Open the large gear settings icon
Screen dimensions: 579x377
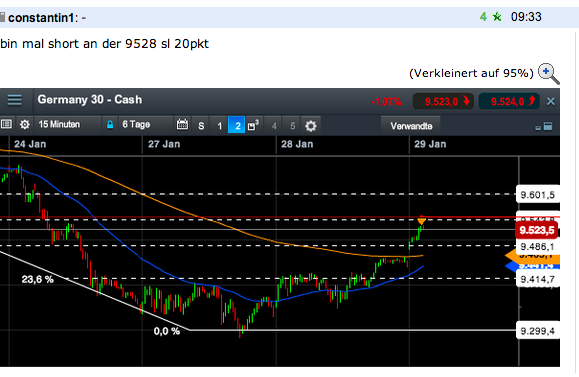tap(311, 126)
